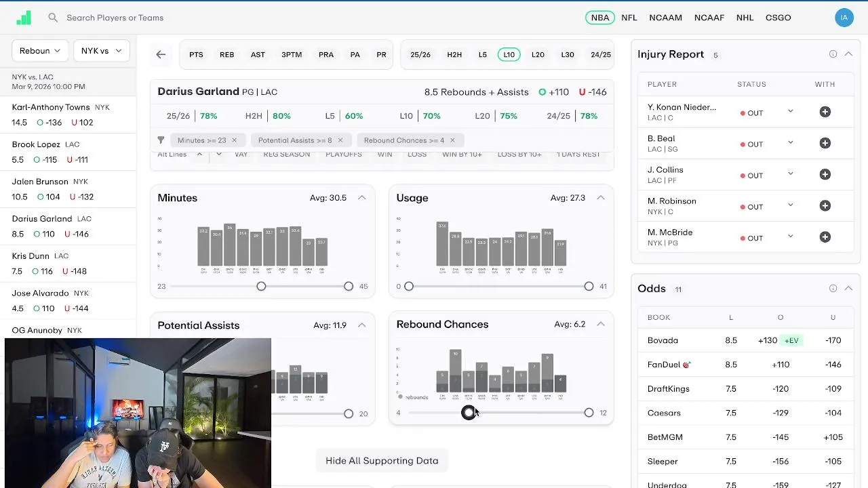Expand M. Robinson status dropdown chevron
868x488 pixels.
tap(790, 205)
